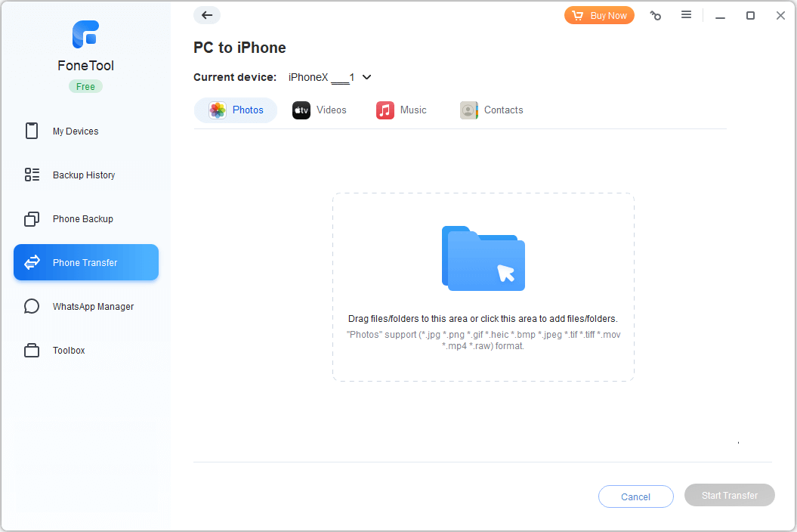Select the Contacts transfer tab
Image resolution: width=797 pixels, height=532 pixels.
pyautogui.click(x=491, y=110)
